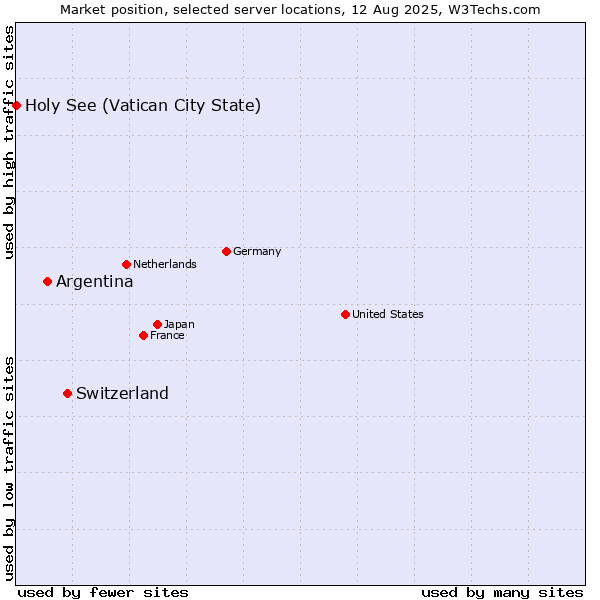Click the Holy See red data point
The width and height of the screenshot is (600, 600).
[16, 105]
